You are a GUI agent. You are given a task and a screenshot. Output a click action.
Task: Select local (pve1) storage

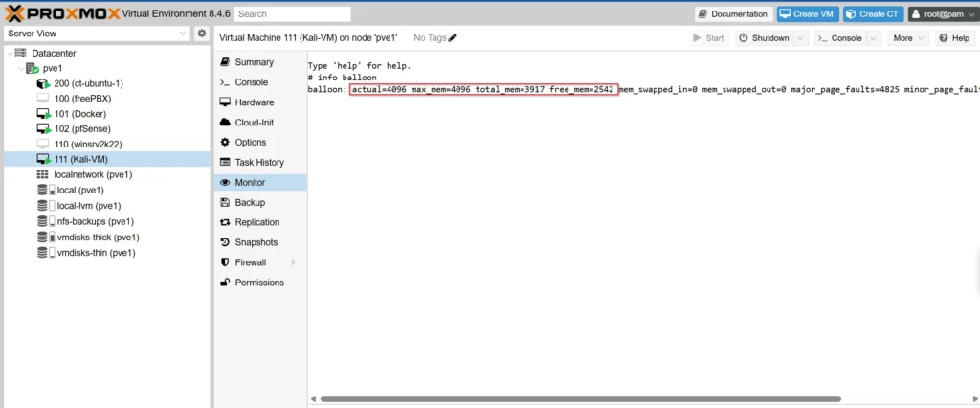(x=80, y=191)
